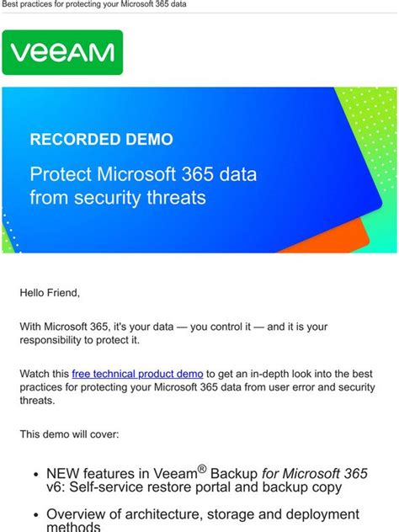The width and height of the screenshot is (399, 532).
Task: Open the free technical product demo link
Action: coord(137,374)
